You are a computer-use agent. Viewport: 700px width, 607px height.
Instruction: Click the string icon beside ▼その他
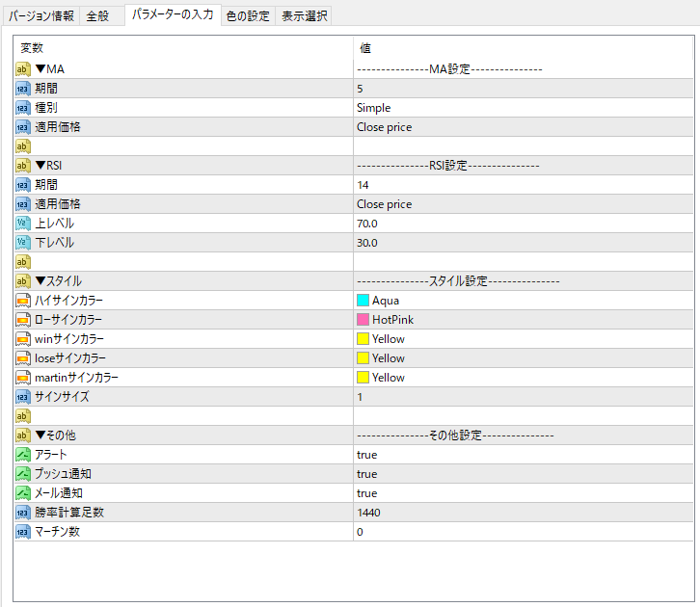click(x=23, y=435)
